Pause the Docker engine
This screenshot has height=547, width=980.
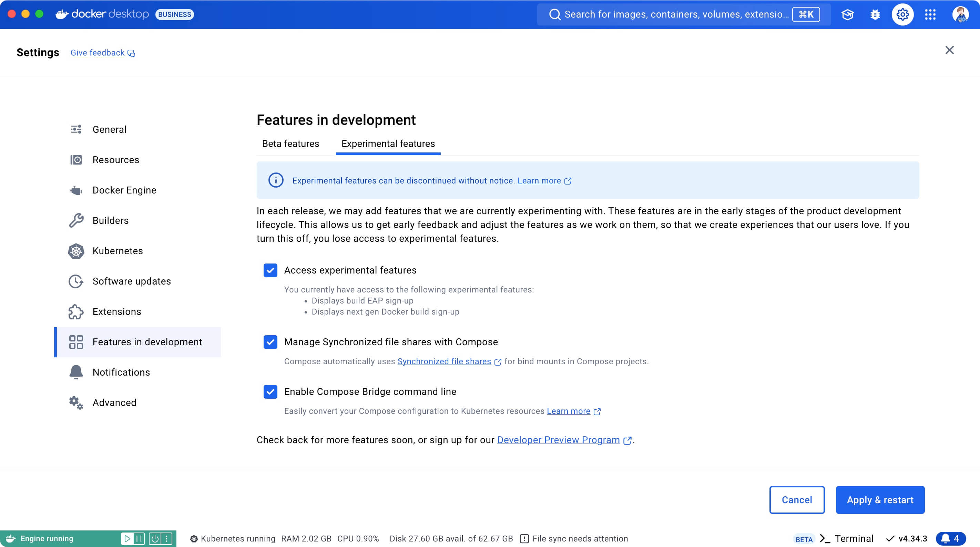pyautogui.click(x=139, y=539)
